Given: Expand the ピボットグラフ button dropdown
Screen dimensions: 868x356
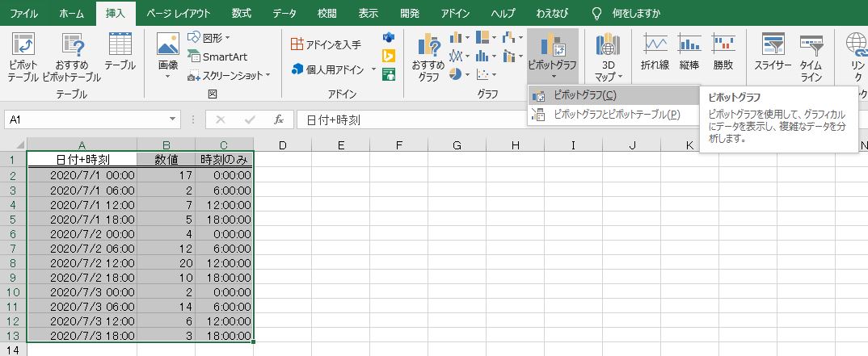Looking at the screenshot, I should coord(553,77).
